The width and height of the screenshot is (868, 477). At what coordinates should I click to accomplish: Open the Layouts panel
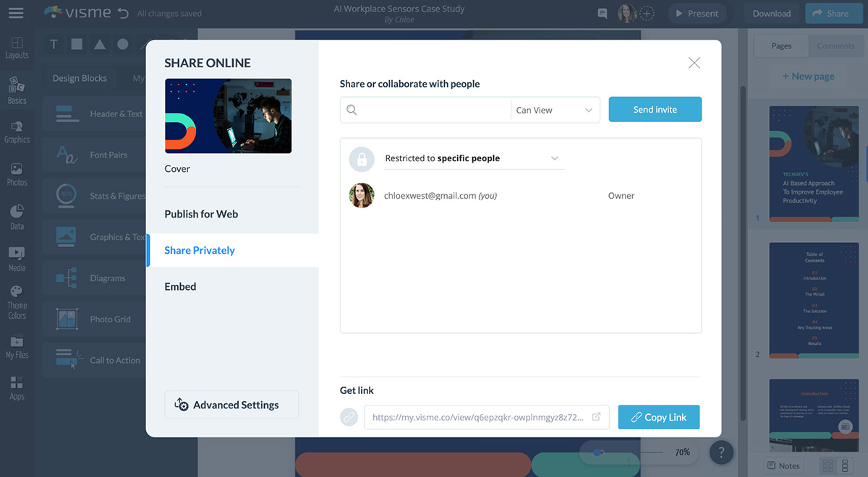point(16,46)
